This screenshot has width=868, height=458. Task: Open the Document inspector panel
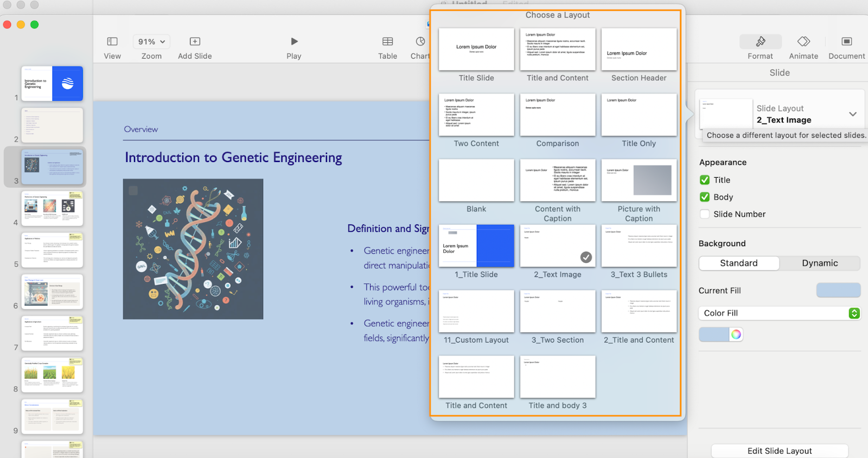tap(846, 42)
